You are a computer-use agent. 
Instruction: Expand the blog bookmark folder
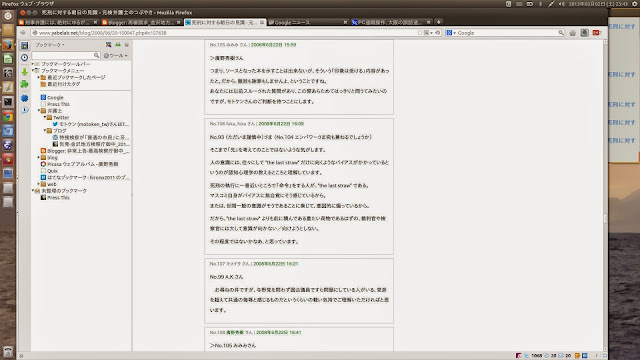39,157
